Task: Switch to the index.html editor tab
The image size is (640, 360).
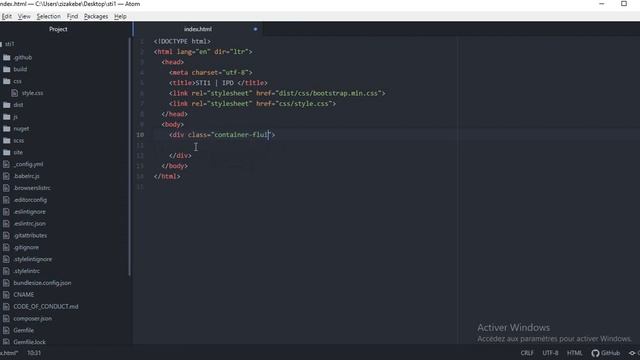Action: [x=198, y=29]
